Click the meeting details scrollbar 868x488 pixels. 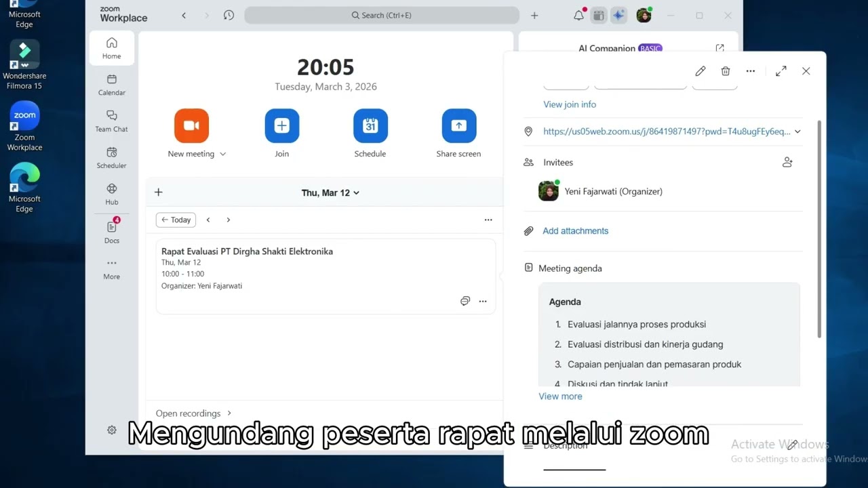pyautogui.click(x=819, y=230)
